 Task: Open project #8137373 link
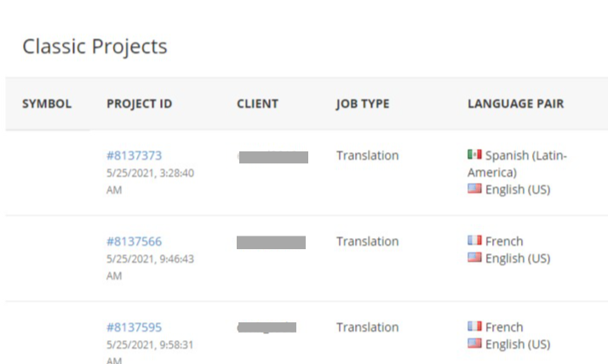(x=134, y=156)
